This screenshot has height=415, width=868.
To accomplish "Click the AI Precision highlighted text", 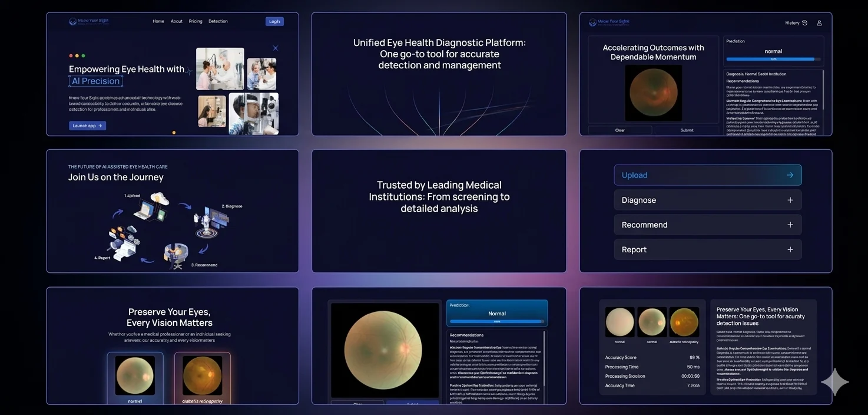I will pos(96,81).
